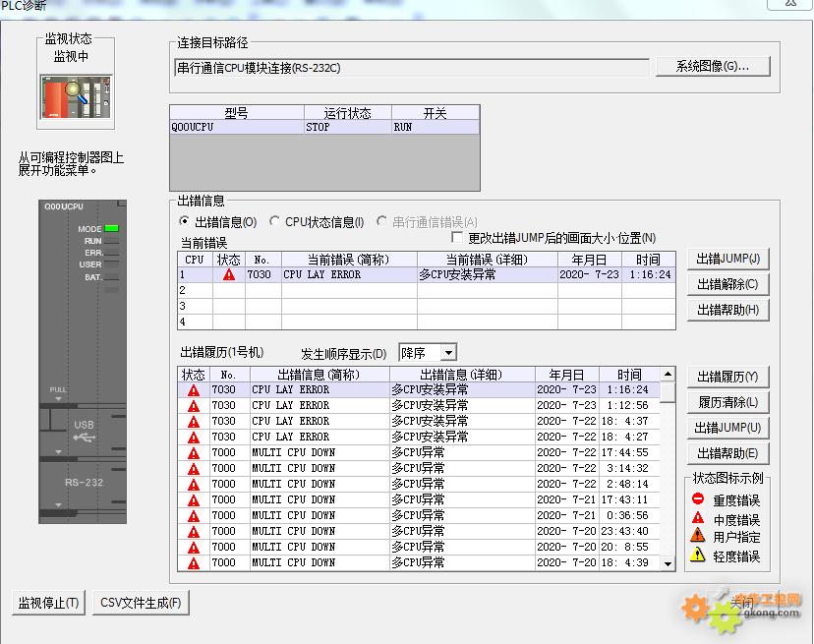Click warning triangle of history entry 23:43:40
The image size is (814, 644).
coord(194,532)
